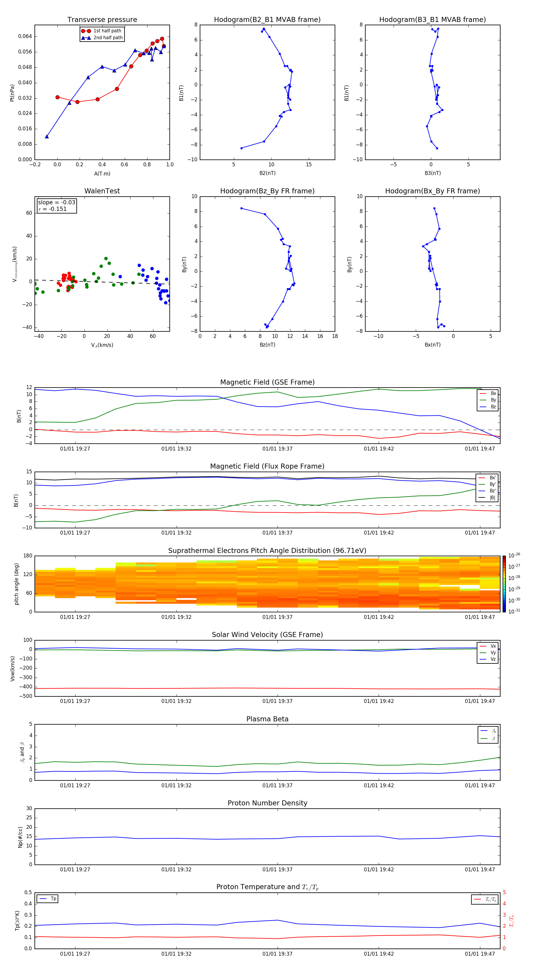Click the 'A(T·m)' x-axis label
Image resolution: width=535 pixels, height=980 pixels.
point(102,173)
